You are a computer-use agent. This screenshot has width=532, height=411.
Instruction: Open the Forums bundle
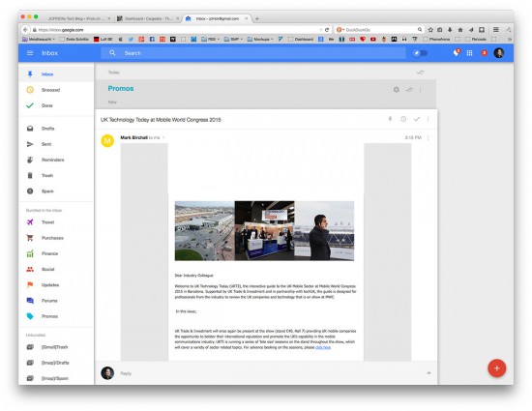[x=56, y=301]
